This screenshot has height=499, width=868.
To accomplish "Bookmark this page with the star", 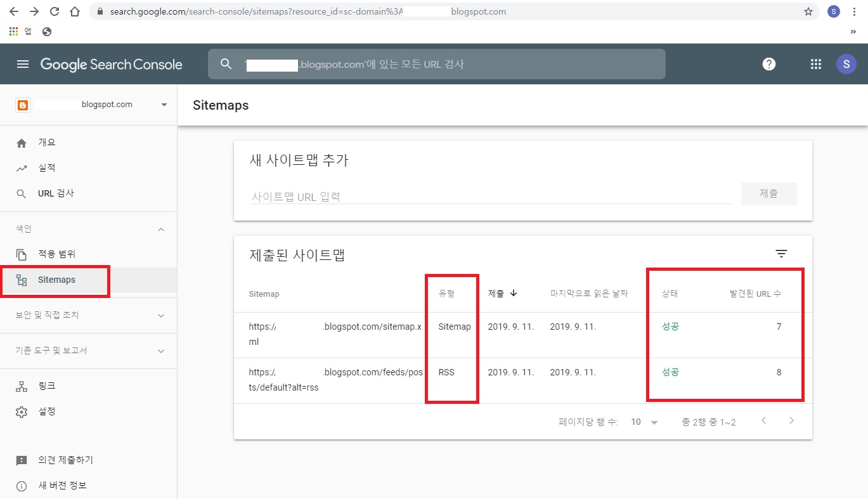I will click(808, 11).
